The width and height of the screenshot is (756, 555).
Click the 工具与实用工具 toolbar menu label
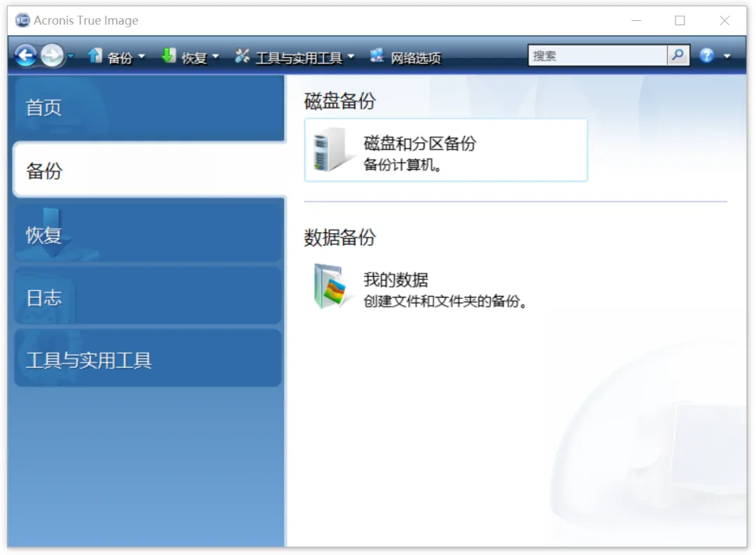pos(299,58)
